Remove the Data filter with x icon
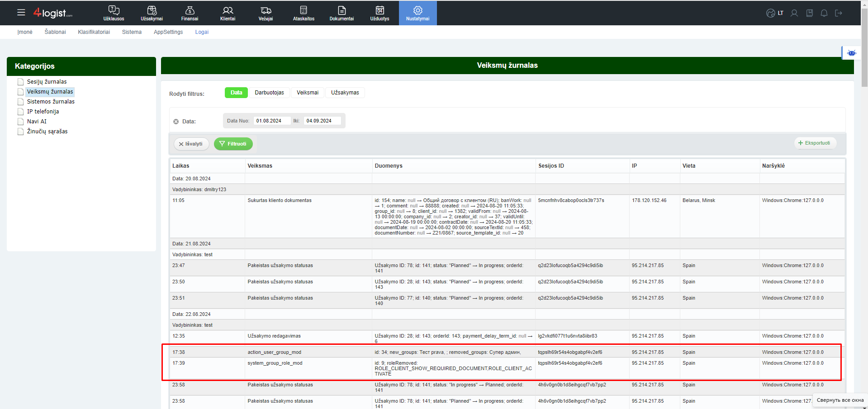Image resolution: width=868 pixels, height=409 pixels. pyautogui.click(x=176, y=122)
